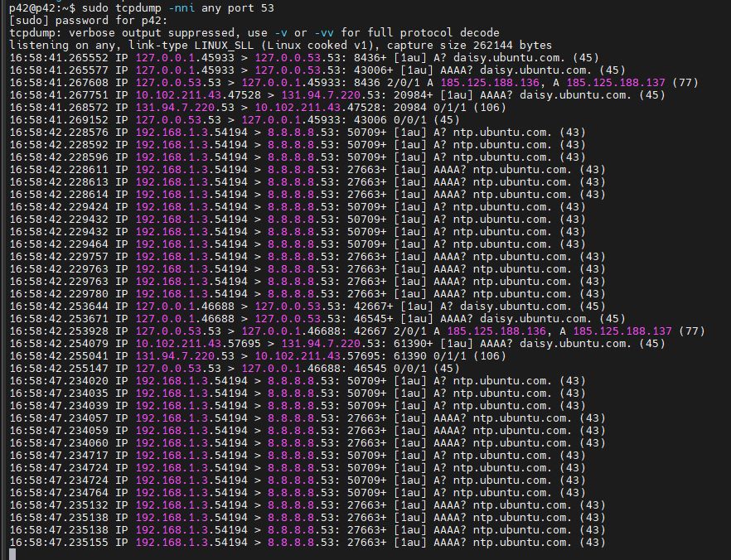Click IP 185.125.188.136 in the 16:58:42.253928 row
The image size is (731, 560).
point(496,331)
